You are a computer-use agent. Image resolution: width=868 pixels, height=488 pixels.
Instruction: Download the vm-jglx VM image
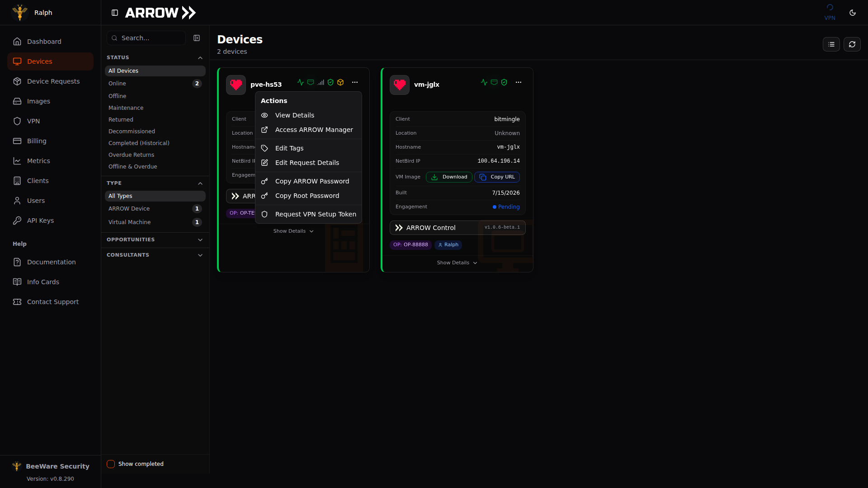point(449,177)
